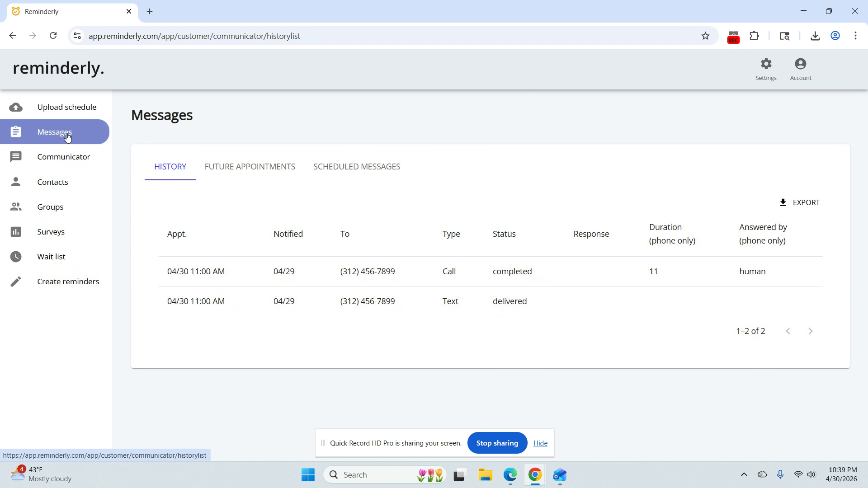Go back to the previous page

(12, 36)
